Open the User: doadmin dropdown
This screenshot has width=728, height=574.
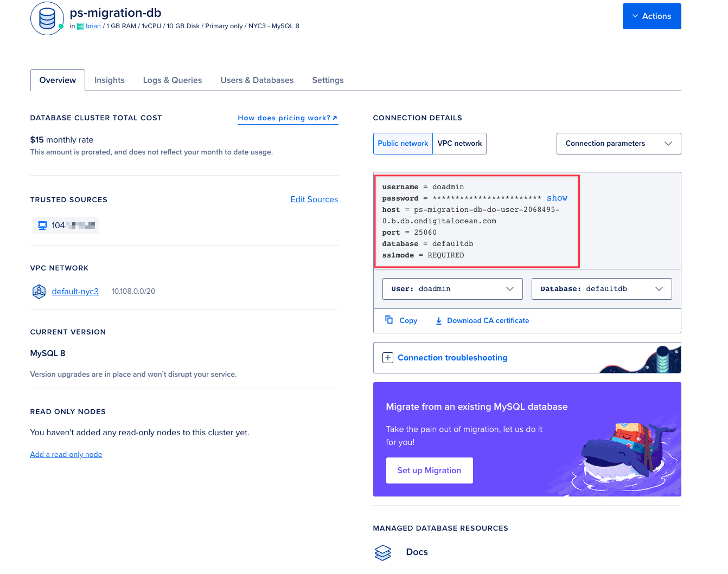coord(452,288)
